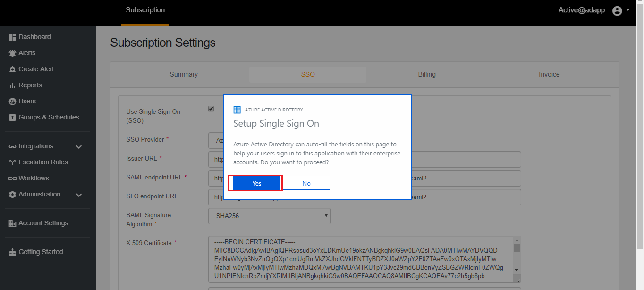Click the Alerts siren icon
The height and width of the screenshot is (290, 644).
click(x=13, y=53)
